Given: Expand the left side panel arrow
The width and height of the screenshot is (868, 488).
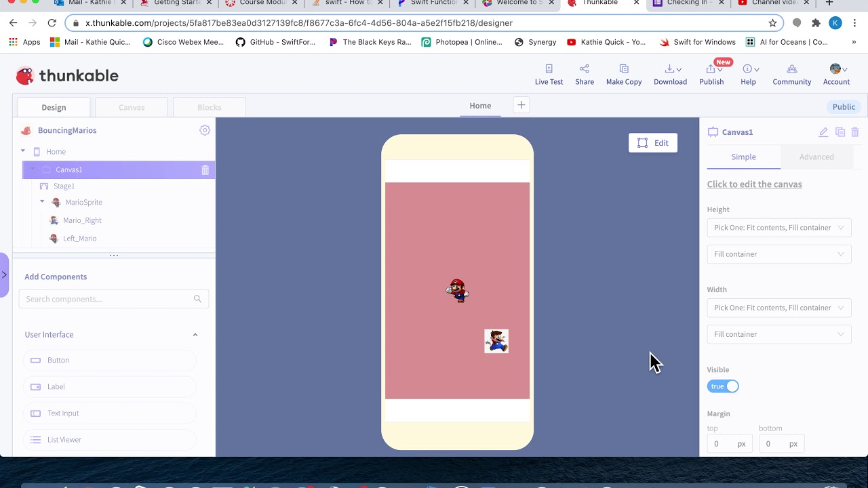Looking at the screenshot, I should point(4,274).
